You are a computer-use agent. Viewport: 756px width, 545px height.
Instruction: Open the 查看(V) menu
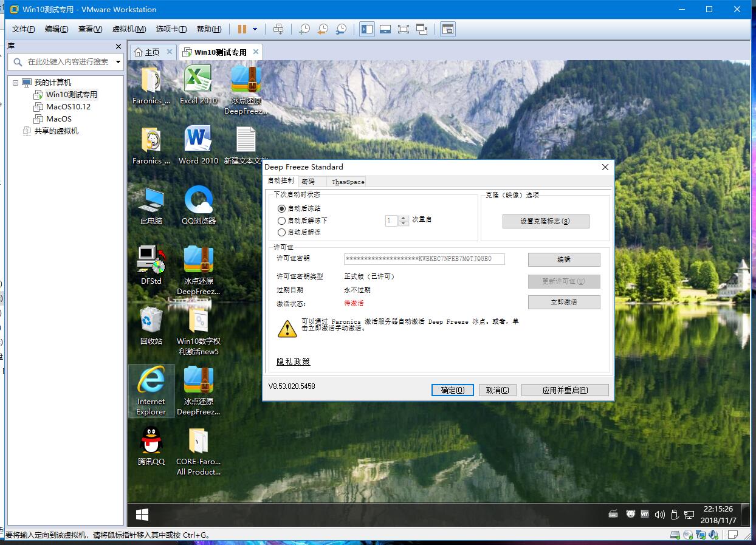(x=90, y=29)
